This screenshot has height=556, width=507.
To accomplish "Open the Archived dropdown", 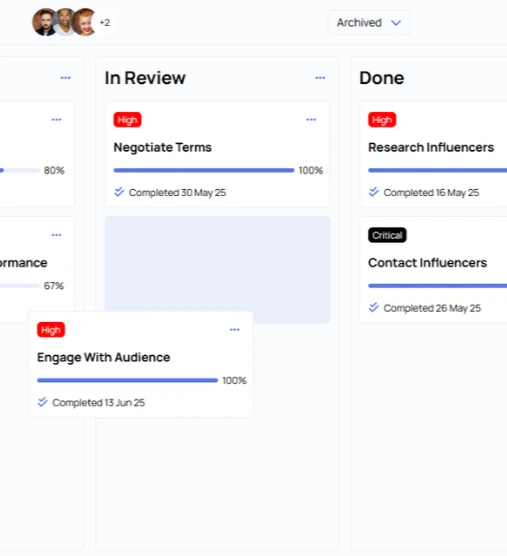I will (x=369, y=22).
